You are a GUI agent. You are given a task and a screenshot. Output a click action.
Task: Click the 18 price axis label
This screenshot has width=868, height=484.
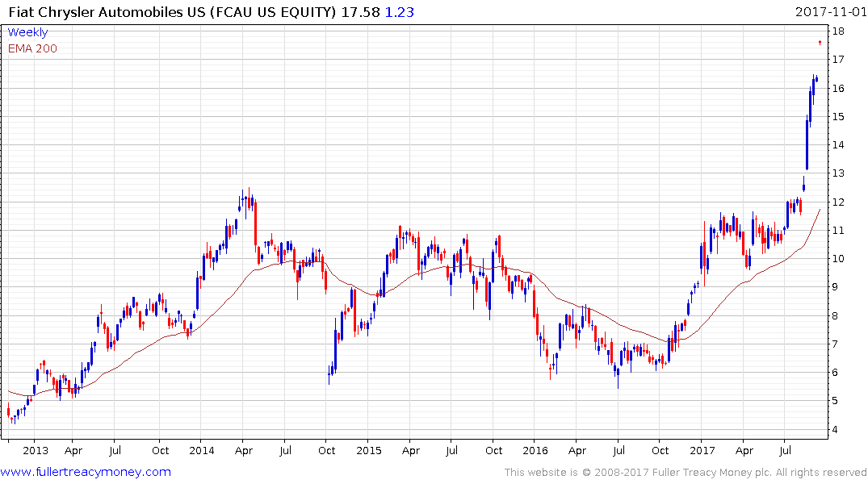[x=838, y=31]
